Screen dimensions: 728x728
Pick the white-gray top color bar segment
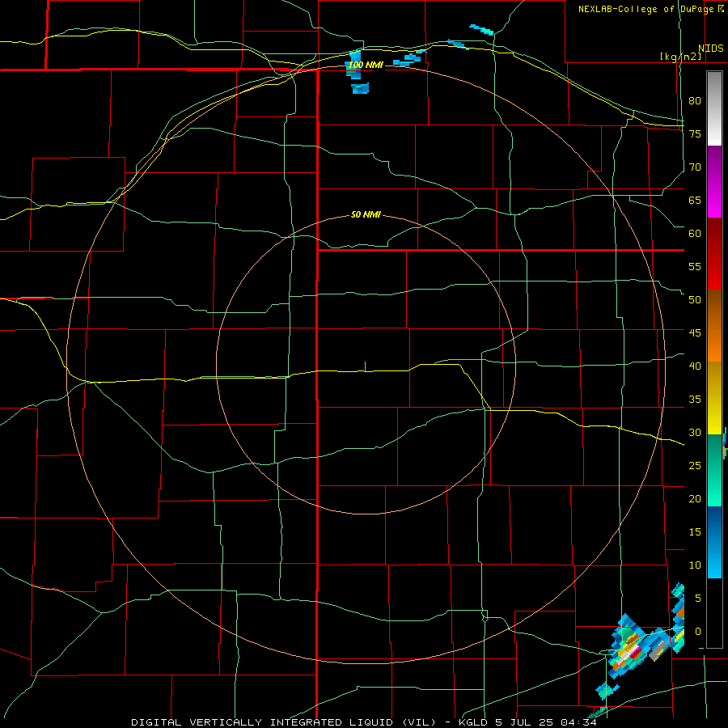[714, 108]
